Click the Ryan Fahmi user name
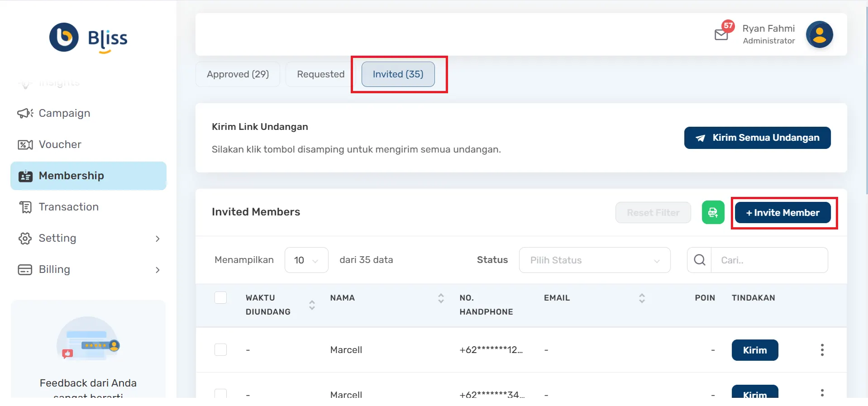Image resolution: width=868 pixels, height=406 pixels. pos(768,29)
